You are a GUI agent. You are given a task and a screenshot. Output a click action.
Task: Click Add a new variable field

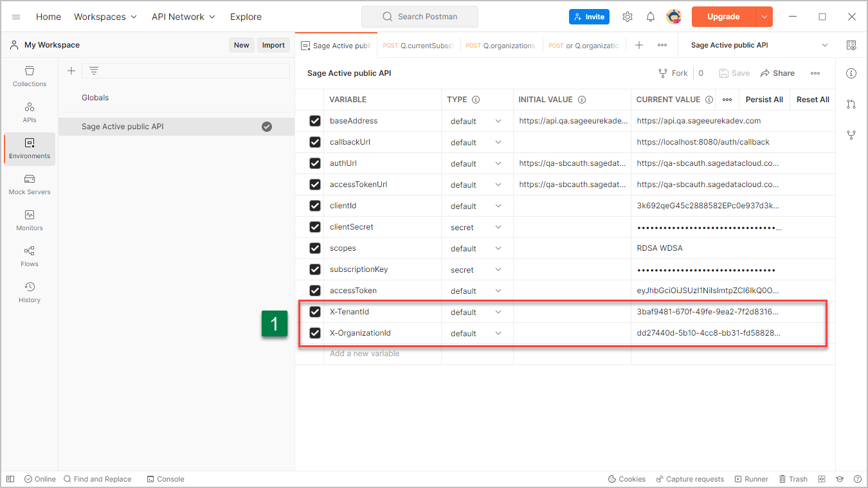382,354
